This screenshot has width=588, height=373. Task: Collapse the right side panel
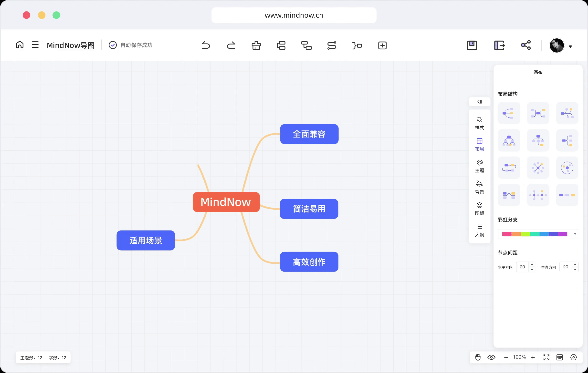tap(480, 102)
